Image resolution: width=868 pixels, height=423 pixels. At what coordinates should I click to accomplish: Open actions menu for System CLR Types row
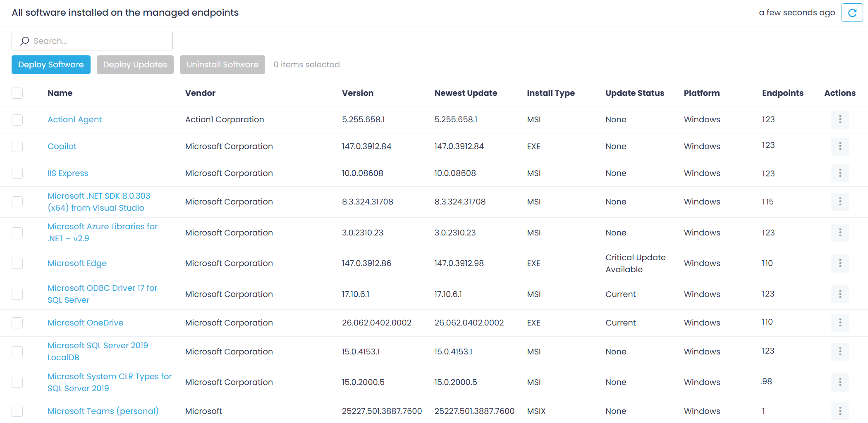coord(840,382)
